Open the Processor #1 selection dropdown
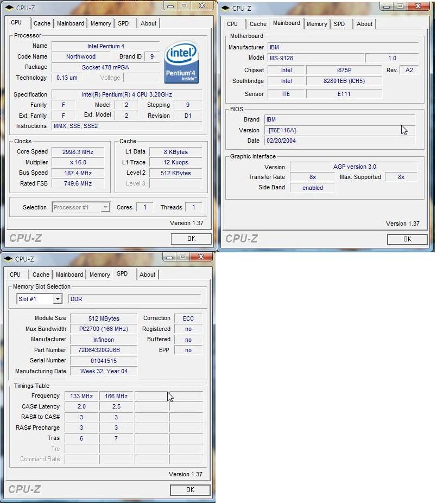This screenshot has width=437, height=504. (x=105, y=207)
